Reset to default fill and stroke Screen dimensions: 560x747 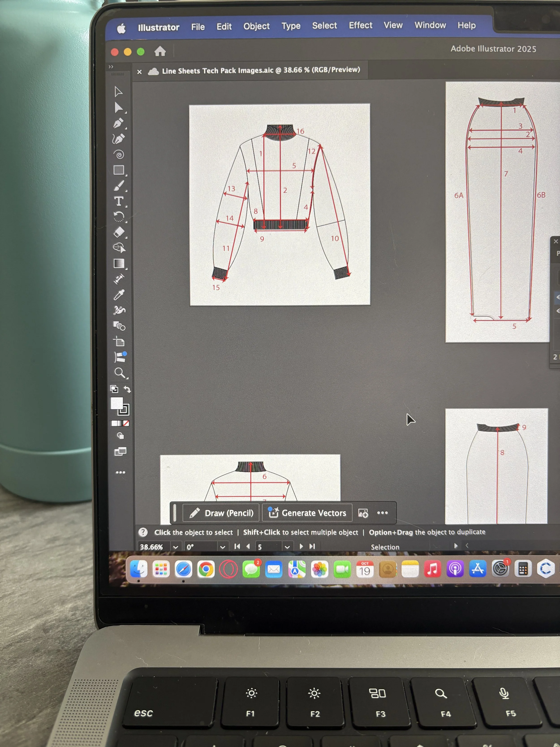tap(114, 389)
